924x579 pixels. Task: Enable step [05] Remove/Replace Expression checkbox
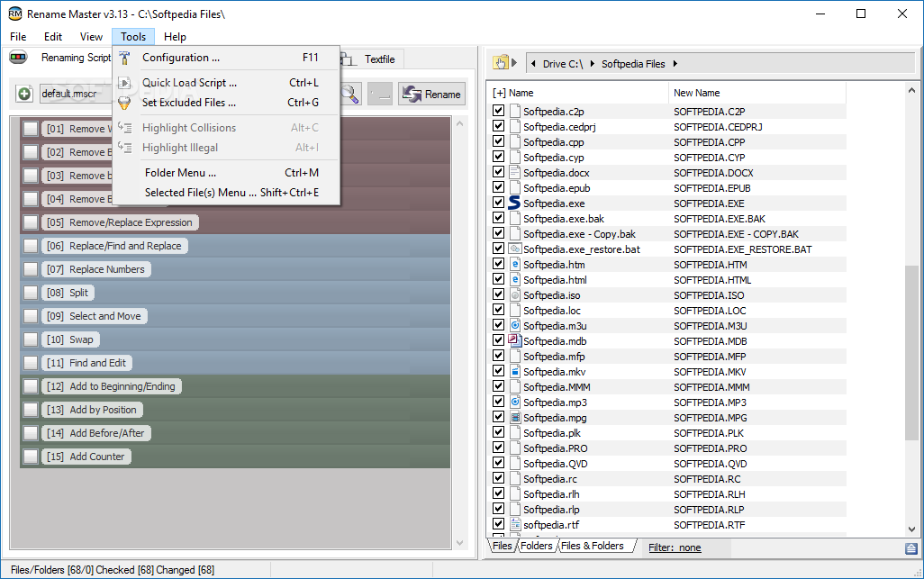(x=31, y=222)
